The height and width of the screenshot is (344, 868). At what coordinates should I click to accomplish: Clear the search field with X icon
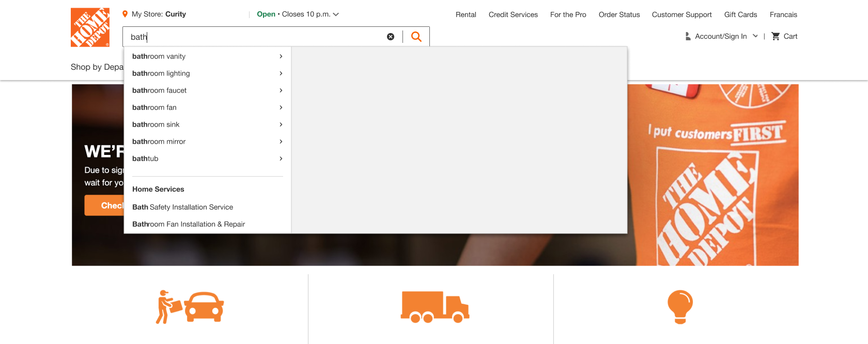391,37
